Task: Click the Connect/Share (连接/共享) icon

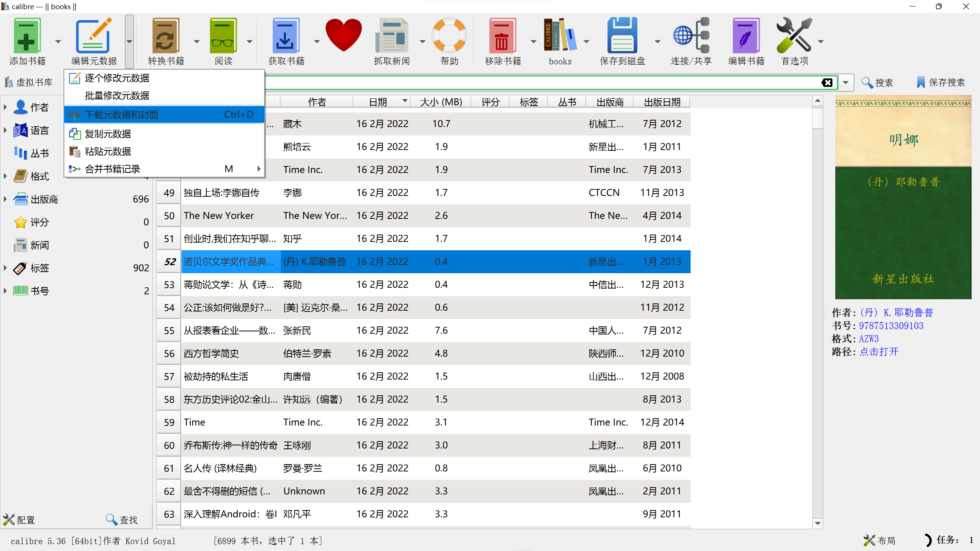Action: point(691,36)
